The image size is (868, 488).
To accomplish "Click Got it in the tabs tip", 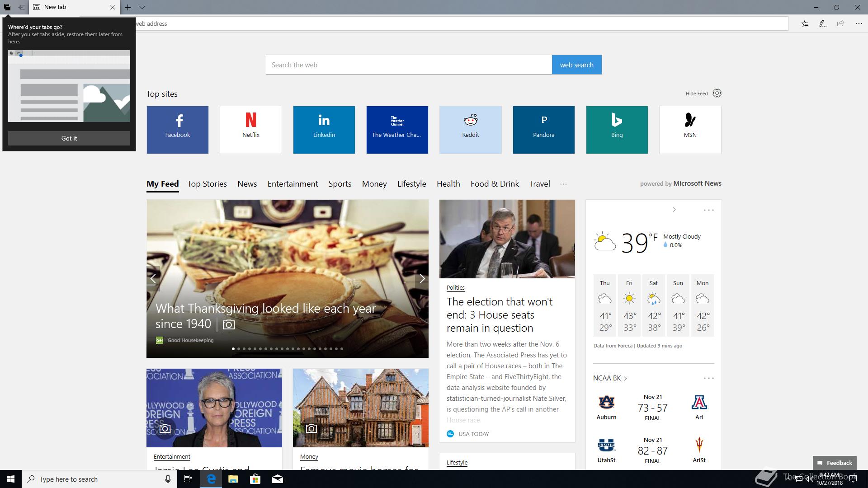I will pos(69,138).
